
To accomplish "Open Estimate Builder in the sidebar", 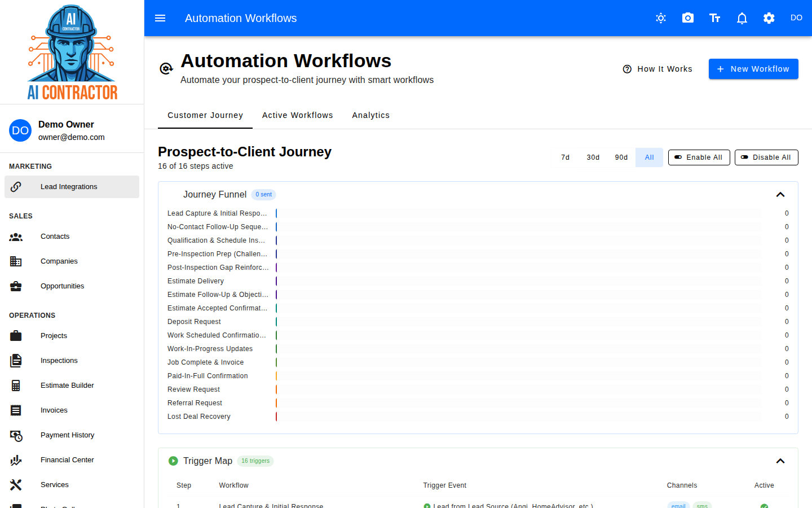I will tap(72, 386).
